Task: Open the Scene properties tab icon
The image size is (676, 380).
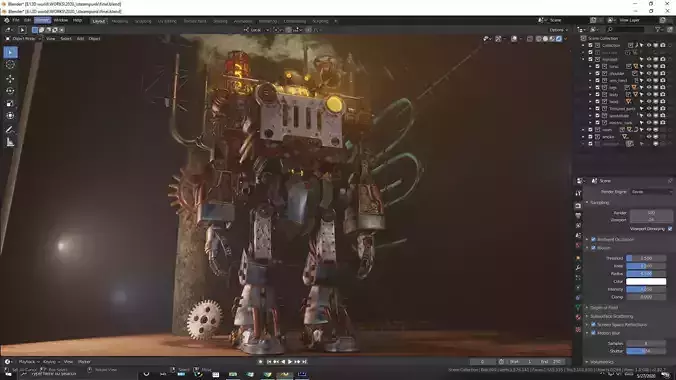Action: pos(578,236)
